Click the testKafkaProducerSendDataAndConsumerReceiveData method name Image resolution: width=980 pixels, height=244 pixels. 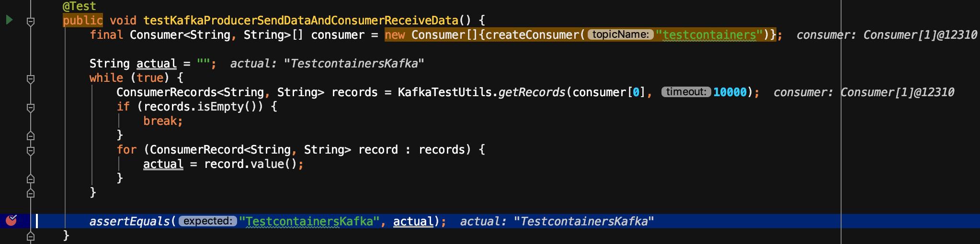(x=301, y=21)
